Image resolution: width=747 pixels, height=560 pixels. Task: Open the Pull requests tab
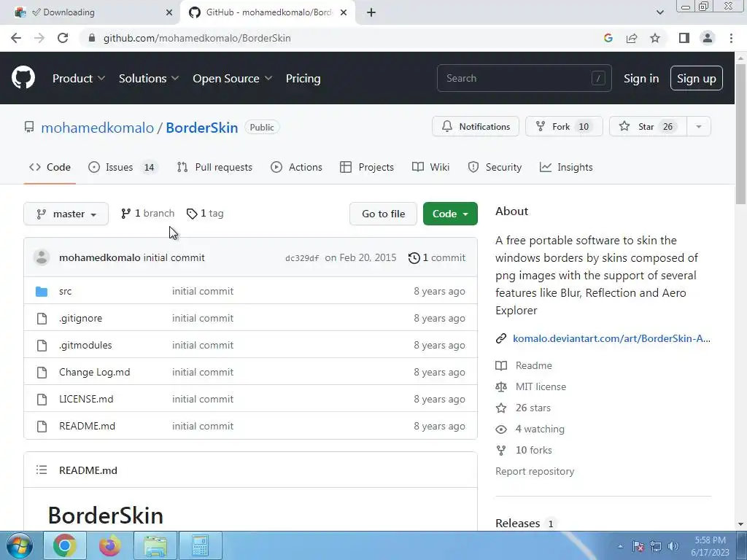point(214,167)
